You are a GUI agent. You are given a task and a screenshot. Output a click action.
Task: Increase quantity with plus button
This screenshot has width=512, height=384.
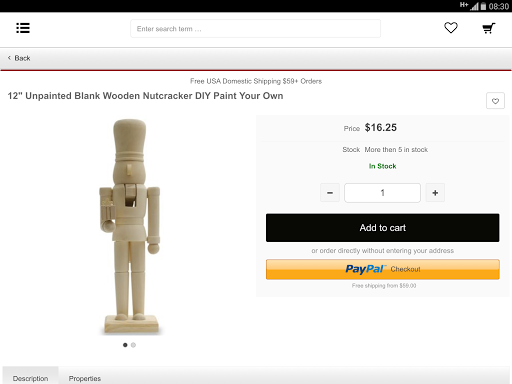click(435, 193)
